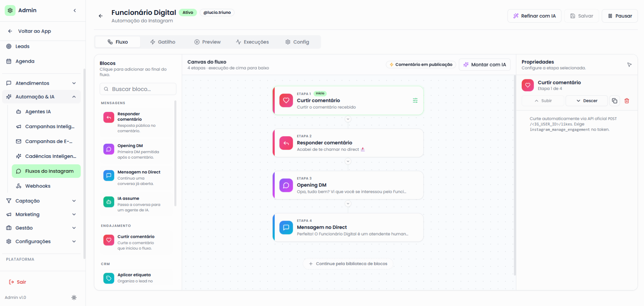The width and height of the screenshot is (644, 306).
Task: Click the duplicate step icon in Propriedades
Action: [x=615, y=101]
